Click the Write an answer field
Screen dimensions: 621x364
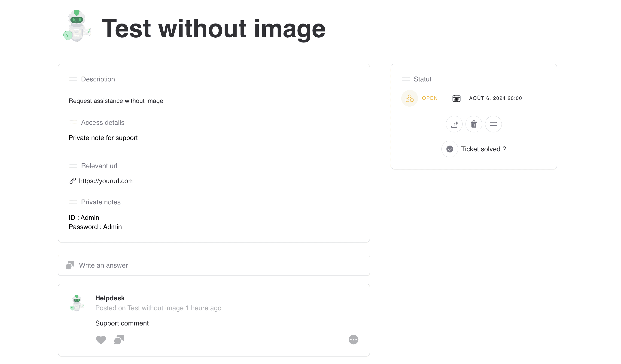(214, 265)
